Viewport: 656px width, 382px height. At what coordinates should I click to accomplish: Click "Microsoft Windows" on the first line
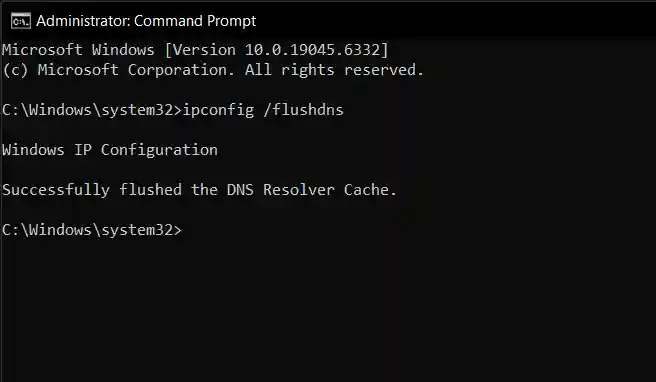coord(78,50)
